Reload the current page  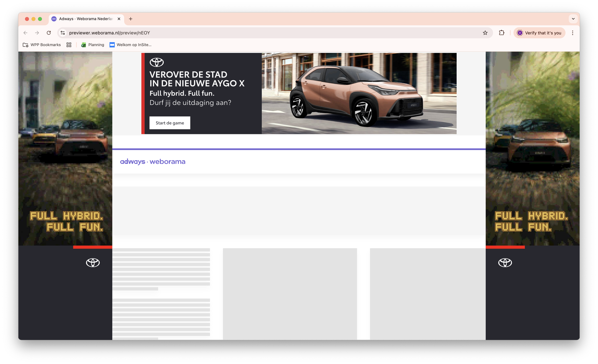(49, 33)
